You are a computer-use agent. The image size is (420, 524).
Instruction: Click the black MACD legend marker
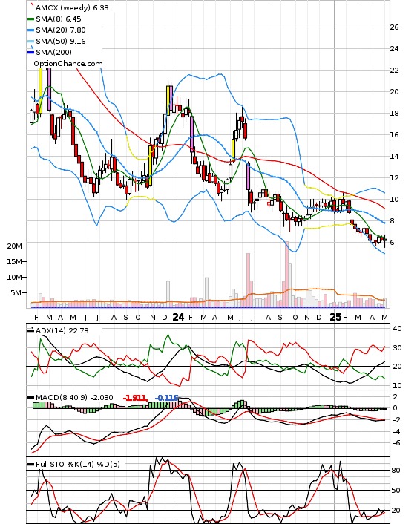coord(30,398)
